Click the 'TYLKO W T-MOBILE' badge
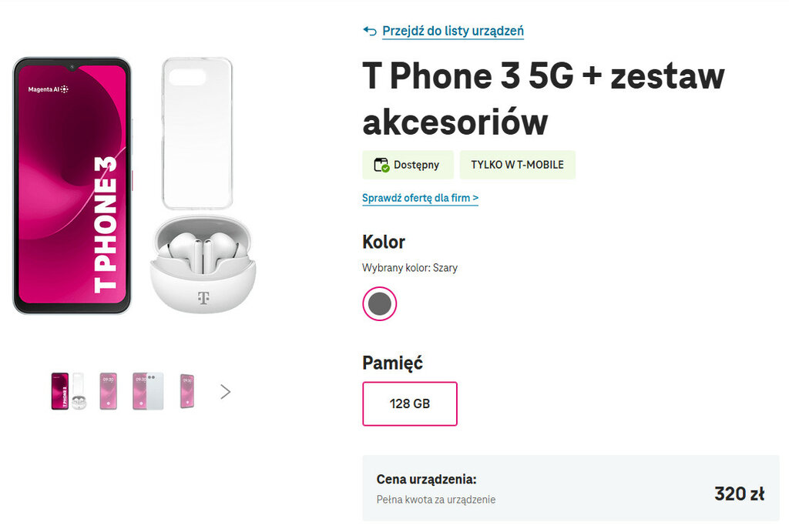The width and height of the screenshot is (789, 532). (x=517, y=165)
